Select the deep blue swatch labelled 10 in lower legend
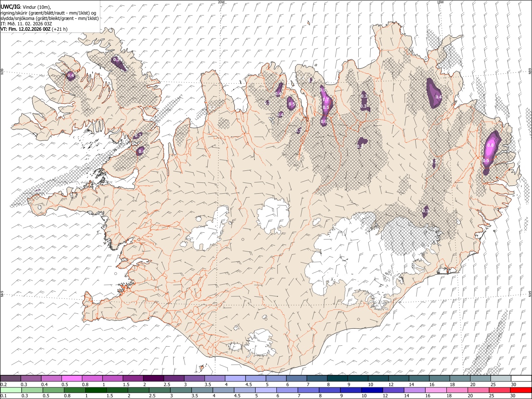 pos(372,390)
